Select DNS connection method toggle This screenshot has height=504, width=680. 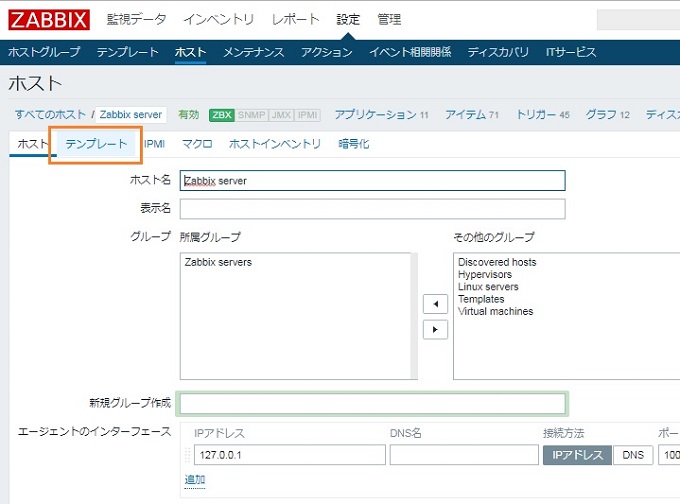tap(633, 455)
